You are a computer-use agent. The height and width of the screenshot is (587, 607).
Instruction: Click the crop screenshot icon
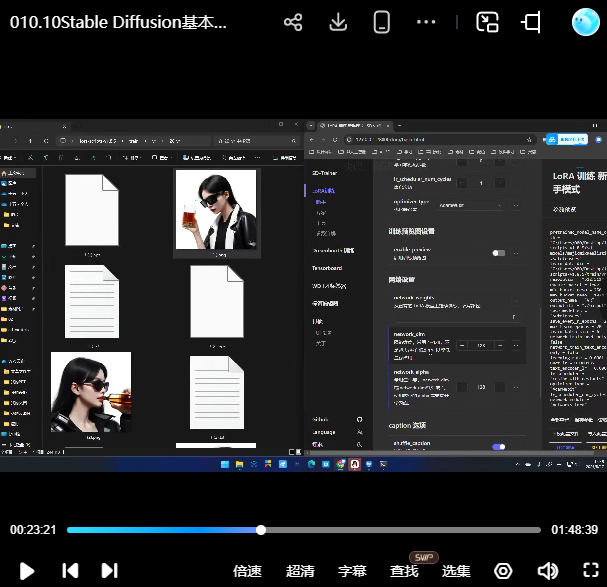(532, 22)
